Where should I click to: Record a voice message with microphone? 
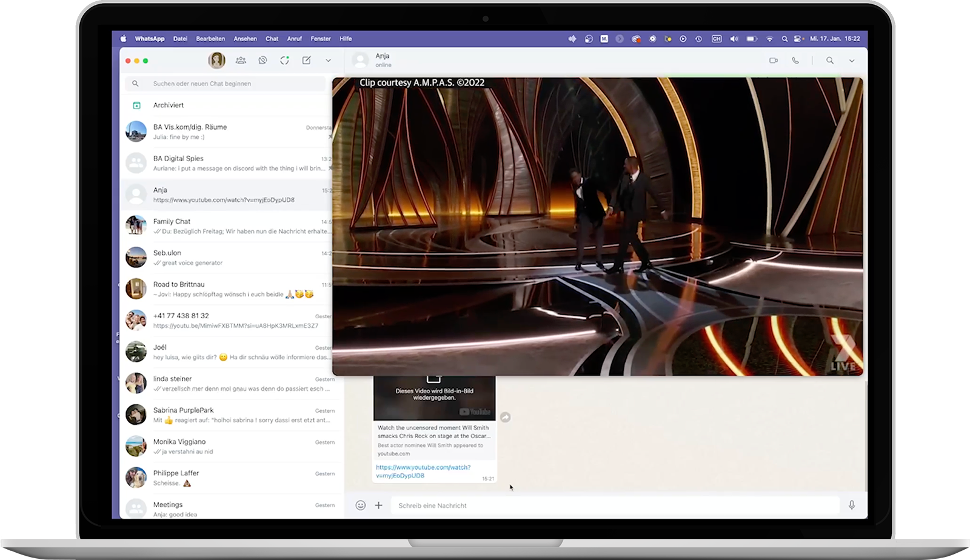[852, 505]
